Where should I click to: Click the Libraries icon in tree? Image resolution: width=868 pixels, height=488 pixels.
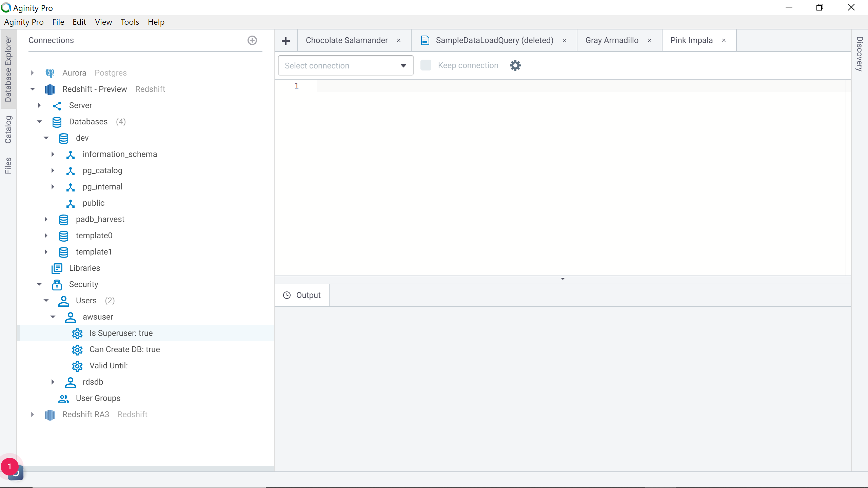coord(57,268)
